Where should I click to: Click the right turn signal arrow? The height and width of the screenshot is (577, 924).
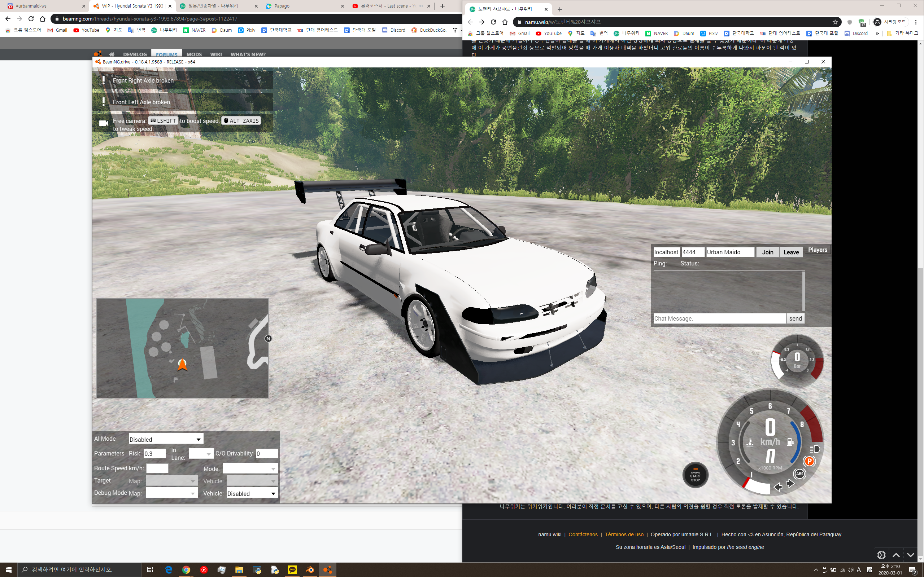click(790, 484)
